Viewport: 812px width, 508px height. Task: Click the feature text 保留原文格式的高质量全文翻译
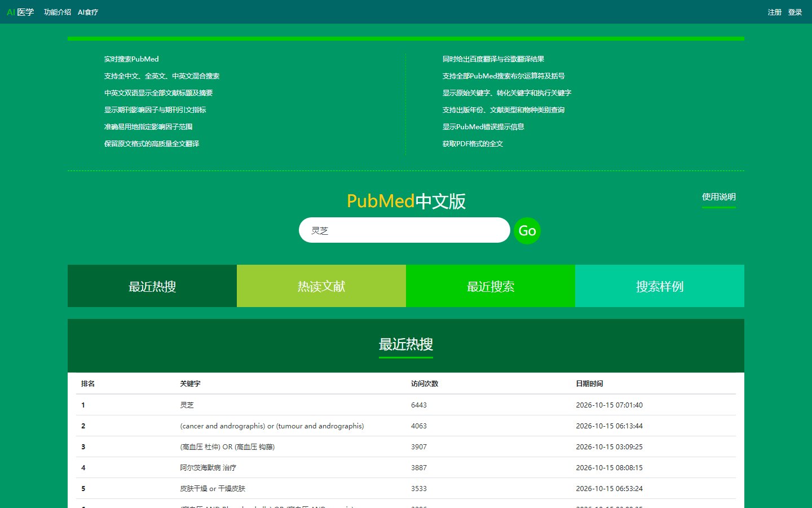(152, 143)
